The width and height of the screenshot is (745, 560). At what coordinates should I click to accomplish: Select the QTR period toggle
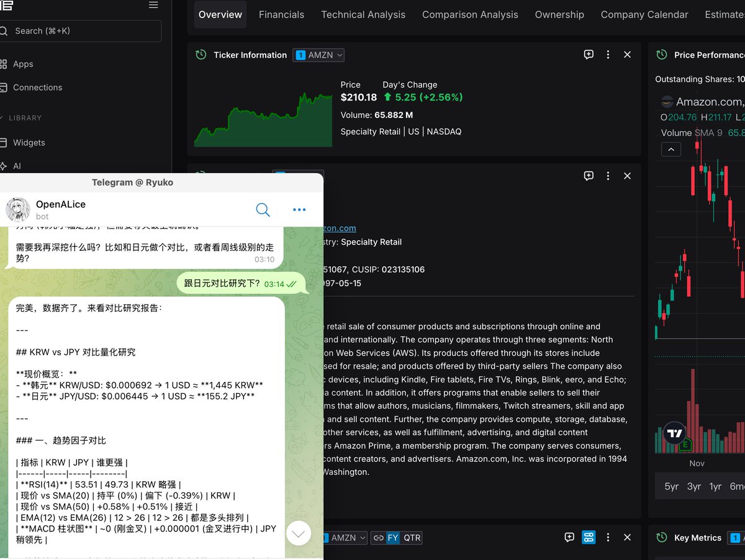pyautogui.click(x=412, y=538)
